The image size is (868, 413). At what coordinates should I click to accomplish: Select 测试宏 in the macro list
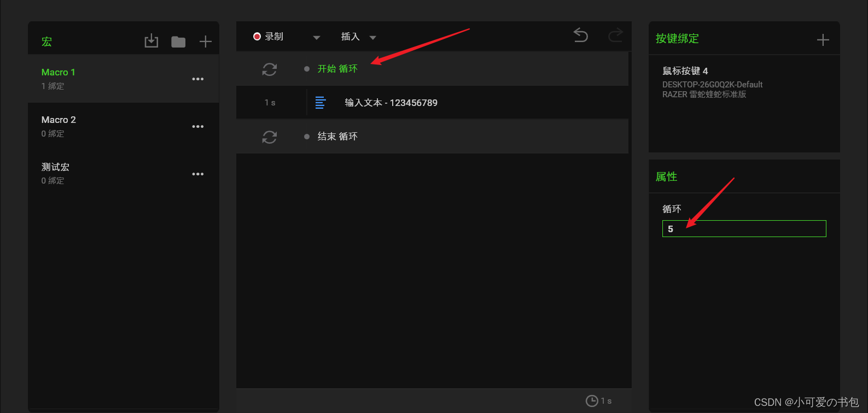coord(124,174)
